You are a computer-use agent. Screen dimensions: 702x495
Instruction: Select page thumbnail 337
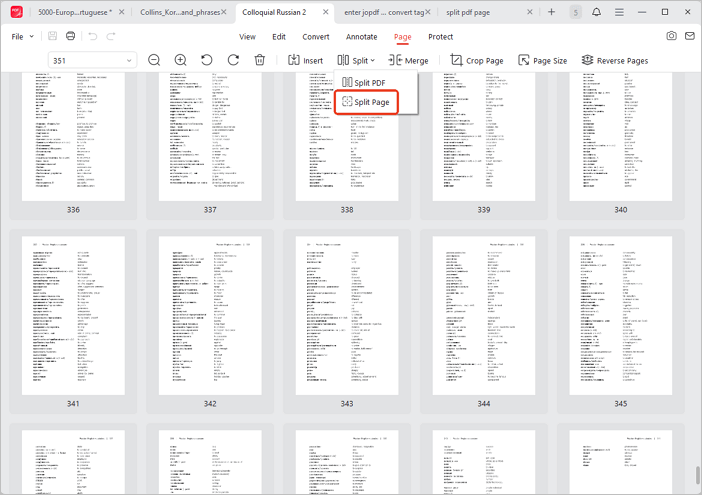point(210,137)
